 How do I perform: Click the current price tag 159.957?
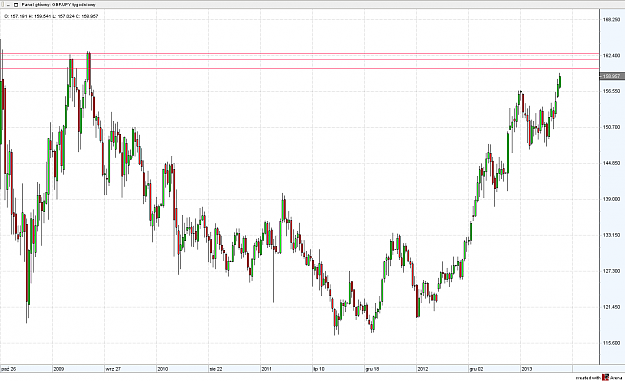click(x=611, y=76)
